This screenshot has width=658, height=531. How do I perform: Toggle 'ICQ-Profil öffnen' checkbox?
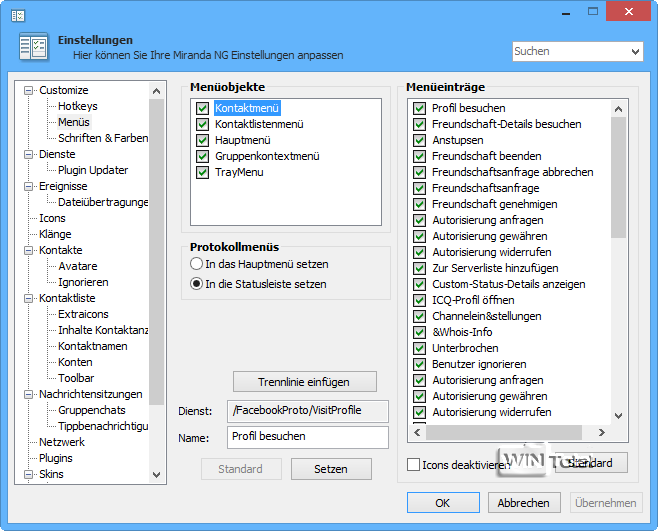pos(419,300)
